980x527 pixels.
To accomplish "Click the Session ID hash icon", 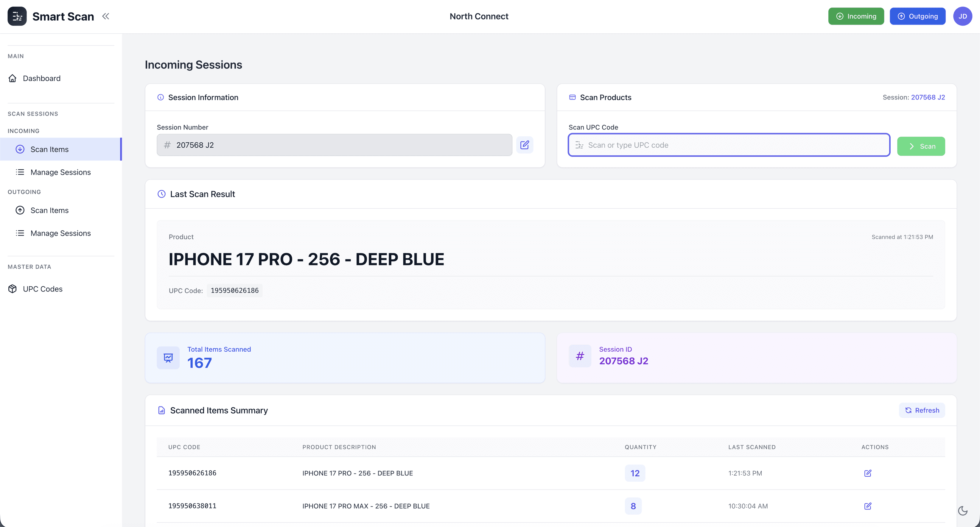I will coord(580,356).
